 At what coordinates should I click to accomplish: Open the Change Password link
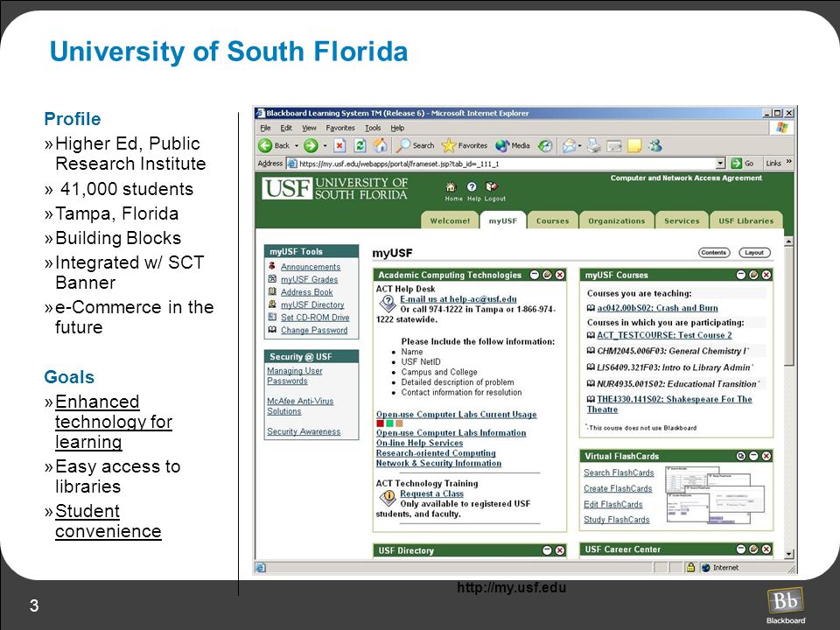pos(314,330)
